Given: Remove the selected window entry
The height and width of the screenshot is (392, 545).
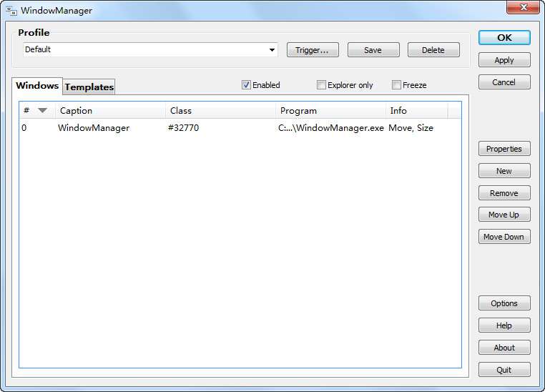Looking at the screenshot, I should coord(504,193).
